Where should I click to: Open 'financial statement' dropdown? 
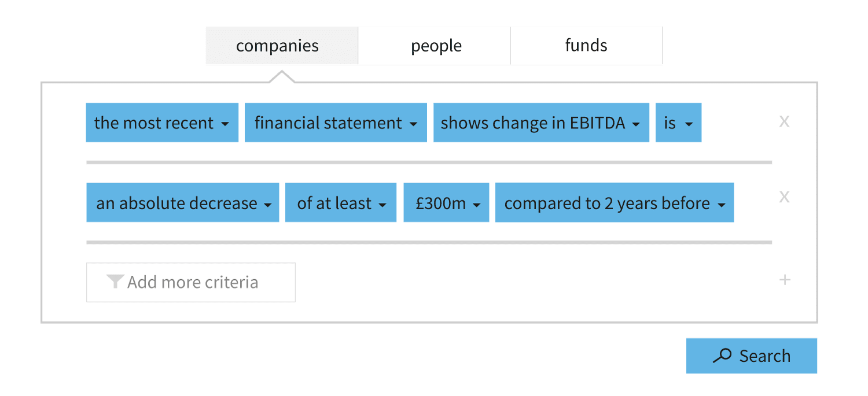pos(336,123)
